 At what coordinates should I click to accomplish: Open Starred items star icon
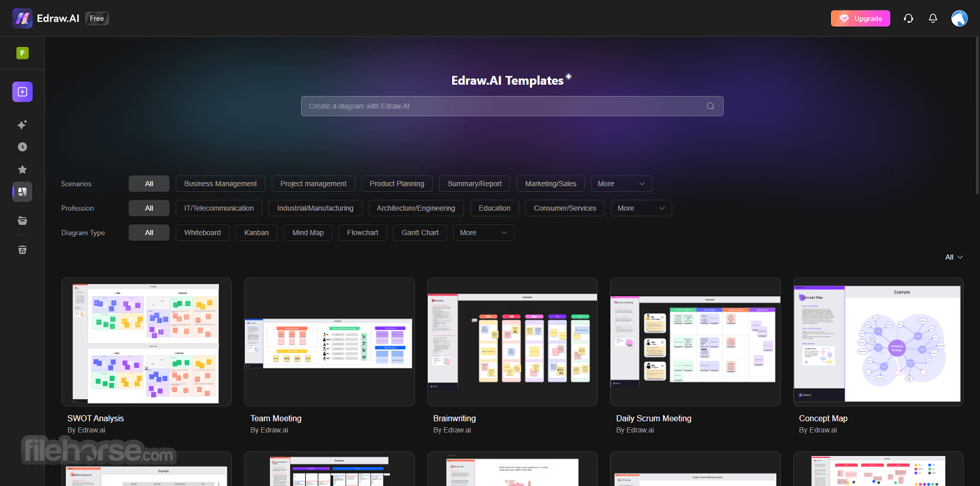pyautogui.click(x=22, y=169)
